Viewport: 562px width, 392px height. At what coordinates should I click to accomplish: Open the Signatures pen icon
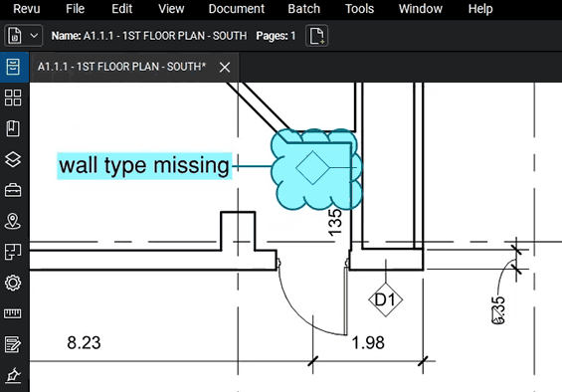(13, 375)
